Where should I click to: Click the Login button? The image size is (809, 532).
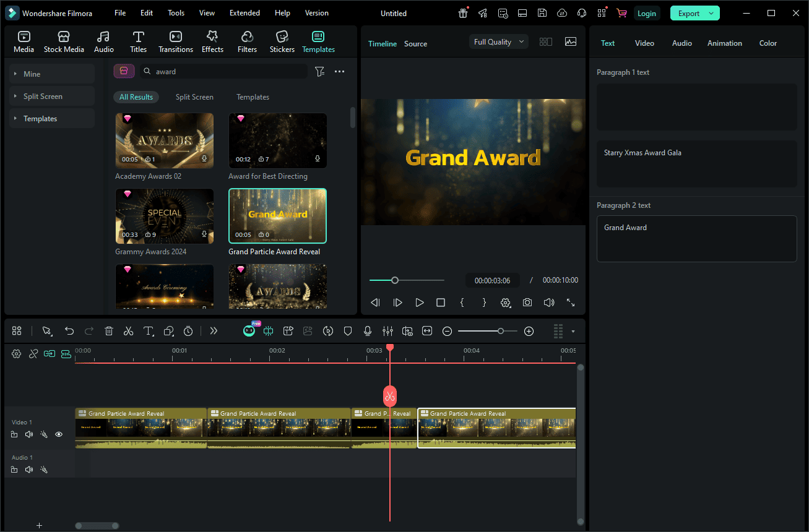point(646,12)
